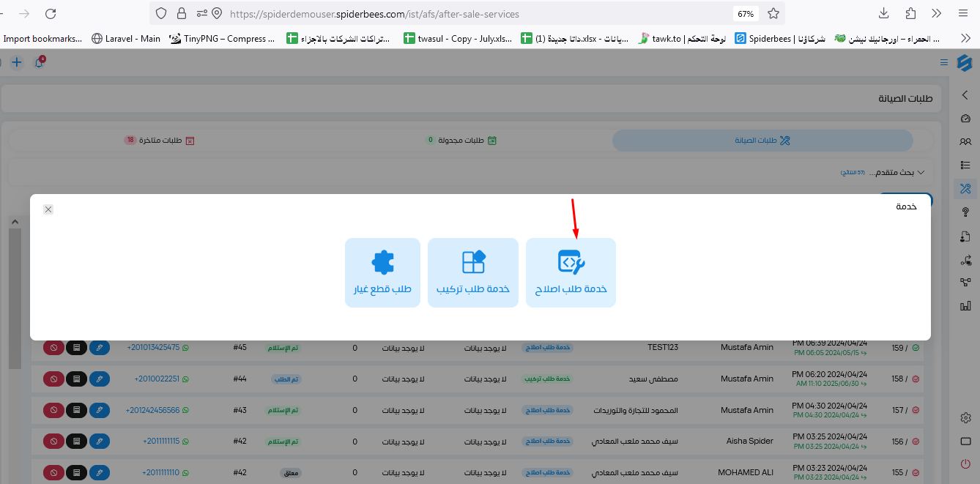980x484 pixels.
Task: Open WhatsApp number +2010022251
Action: pos(161,379)
